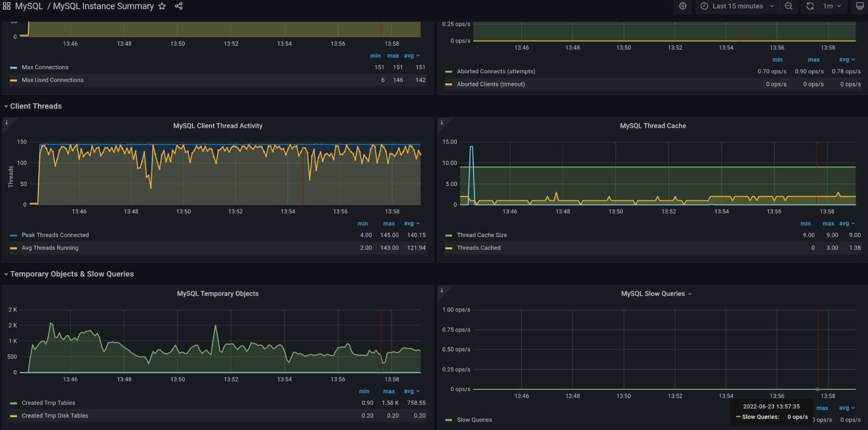Change color of Slow Queries legend swatch
This screenshot has width=868, height=430.
pyautogui.click(x=448, y=420)
